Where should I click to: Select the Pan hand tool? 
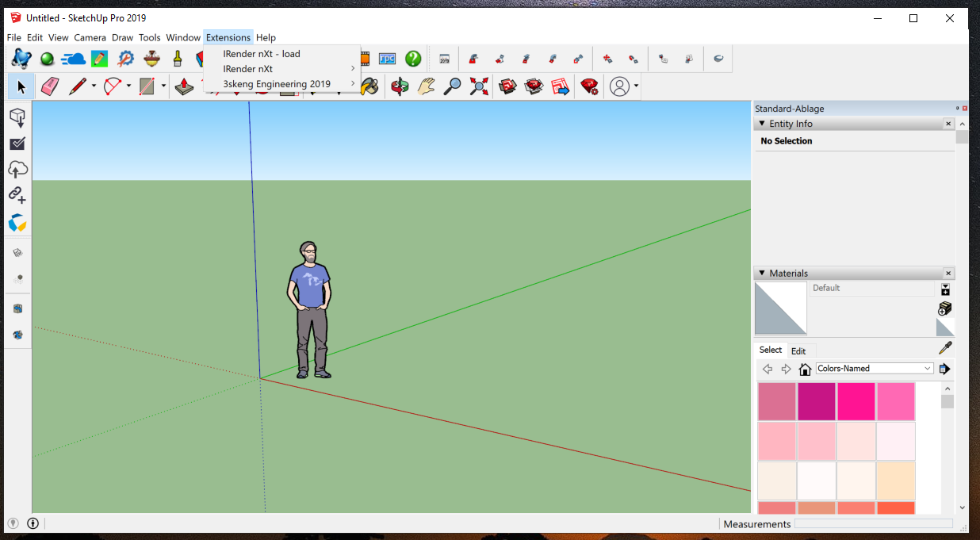427,86
